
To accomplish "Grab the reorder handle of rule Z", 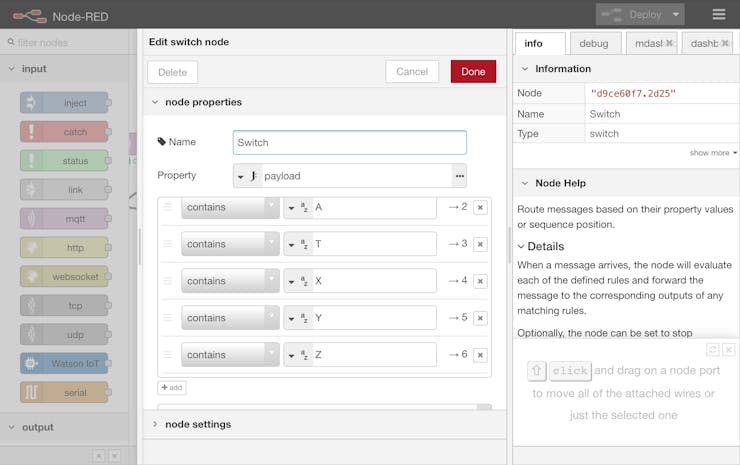I will tap(168, 354).
